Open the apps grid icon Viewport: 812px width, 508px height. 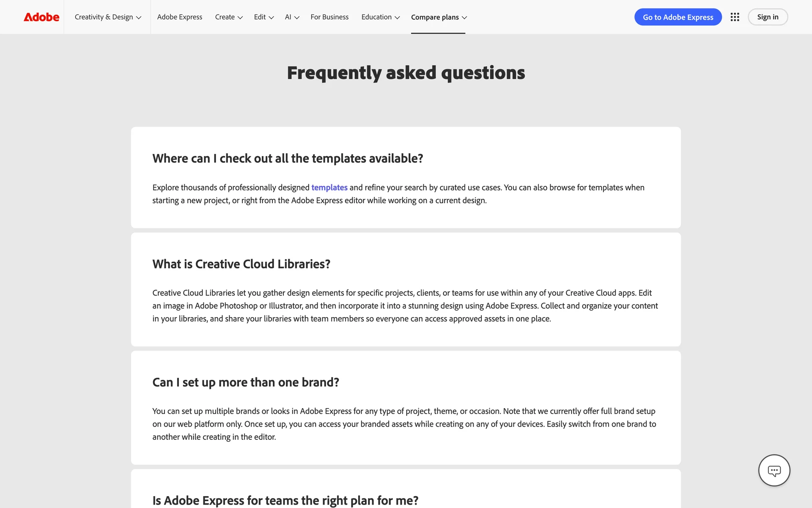(x=735, y=17)
